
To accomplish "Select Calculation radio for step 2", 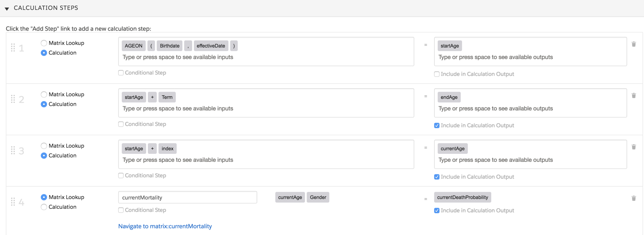I will 44,104.
